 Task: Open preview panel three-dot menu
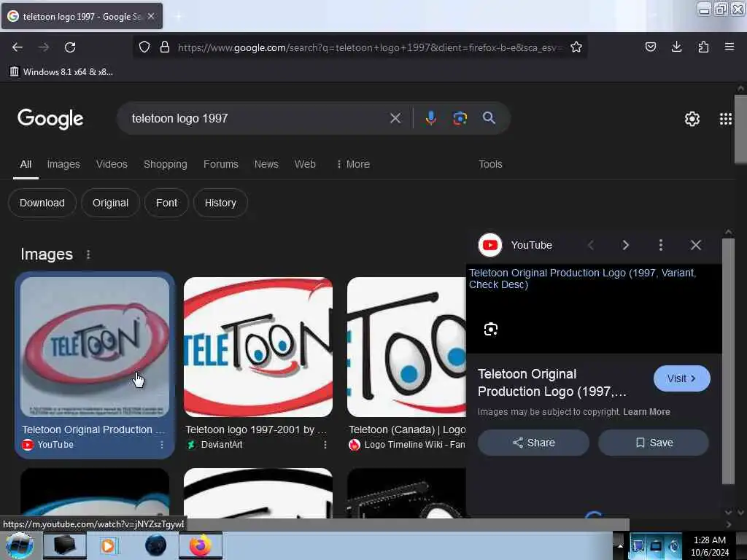[660, 245]
